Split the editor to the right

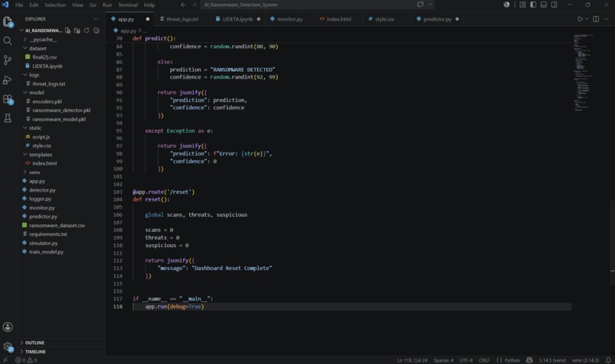coord(596,19)
